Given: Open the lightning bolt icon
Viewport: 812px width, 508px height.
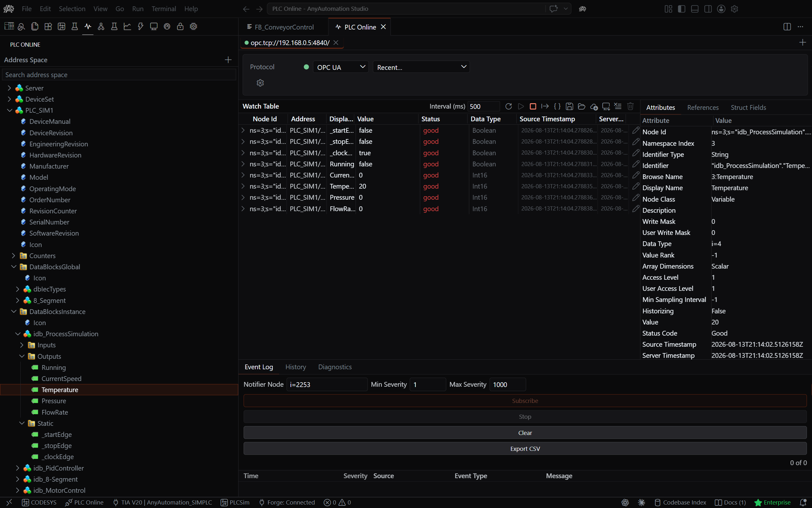Looking at the screenshot, I should coord(141,27).
